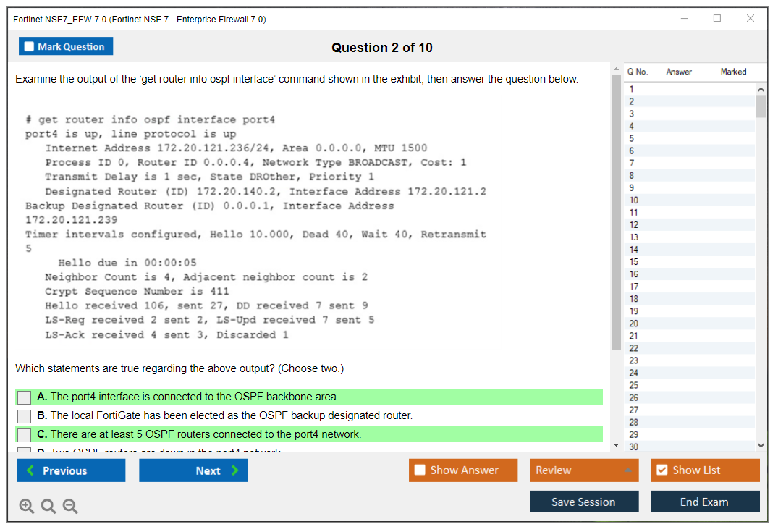The height and width of the screenshot is (532, 778).
Task: Click the reset zoom magnifier icon
Action: (x=48, y=507)
